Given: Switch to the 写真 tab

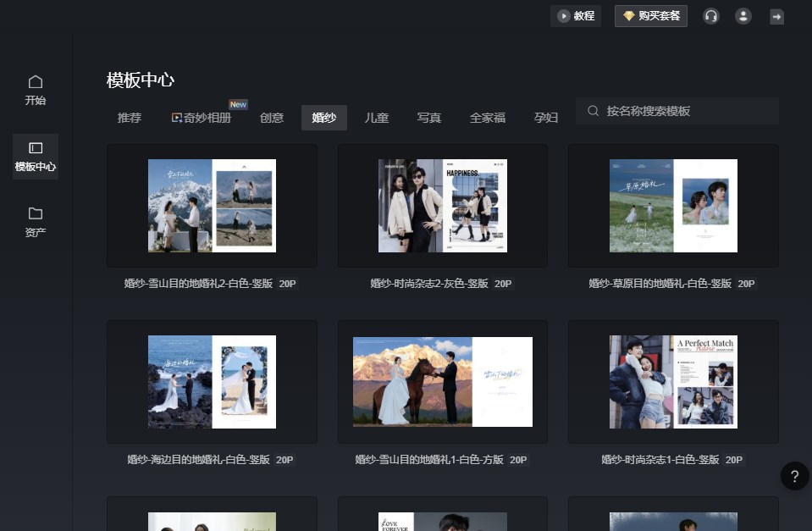Looking at the screenshot, I should click(429, 118).
